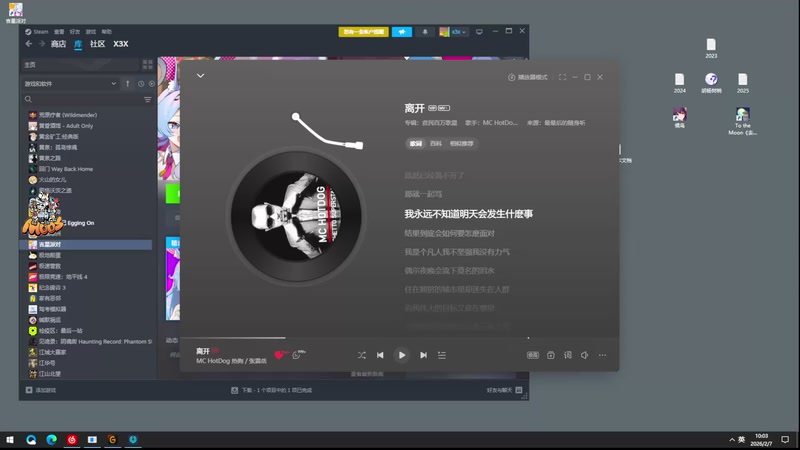
Task: Open 库 library tab in Steam
Action: click(x=78, y=44)
